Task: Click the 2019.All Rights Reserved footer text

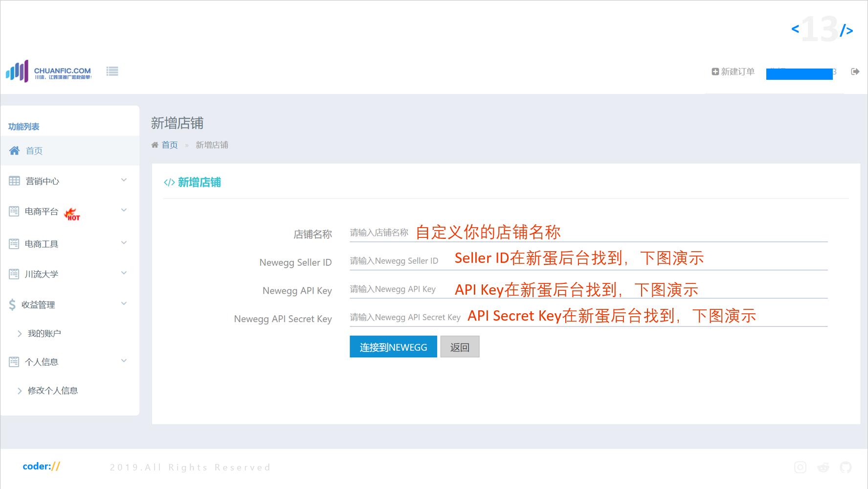Action: click(x=190, y=467)
